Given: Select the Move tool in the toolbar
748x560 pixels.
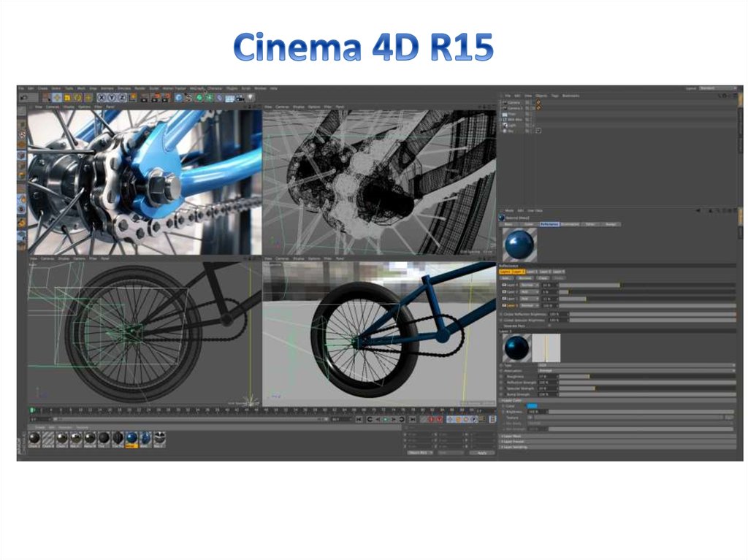Looking at the screenshot, I should (x=57, y=98).
